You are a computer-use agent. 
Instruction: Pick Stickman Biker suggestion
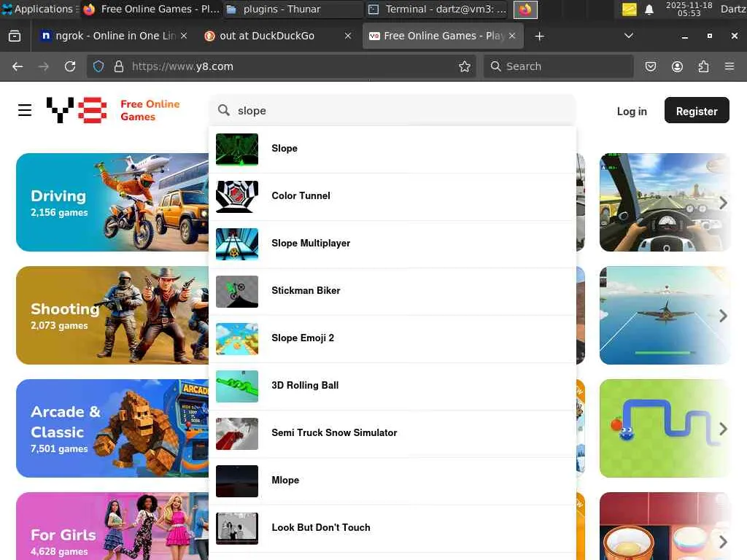[x=392, y=292]
